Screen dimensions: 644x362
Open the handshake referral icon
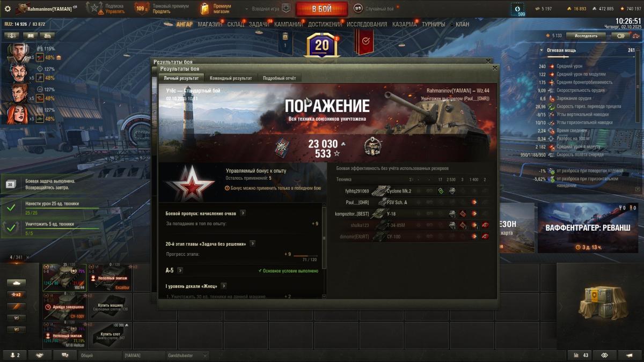[x=40, y=355]
